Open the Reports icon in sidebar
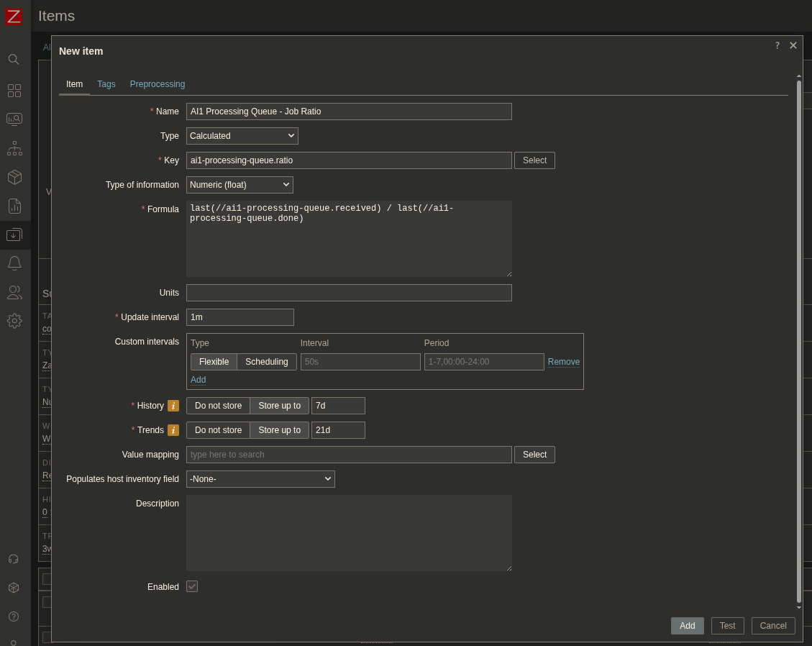 coord(14,206)
